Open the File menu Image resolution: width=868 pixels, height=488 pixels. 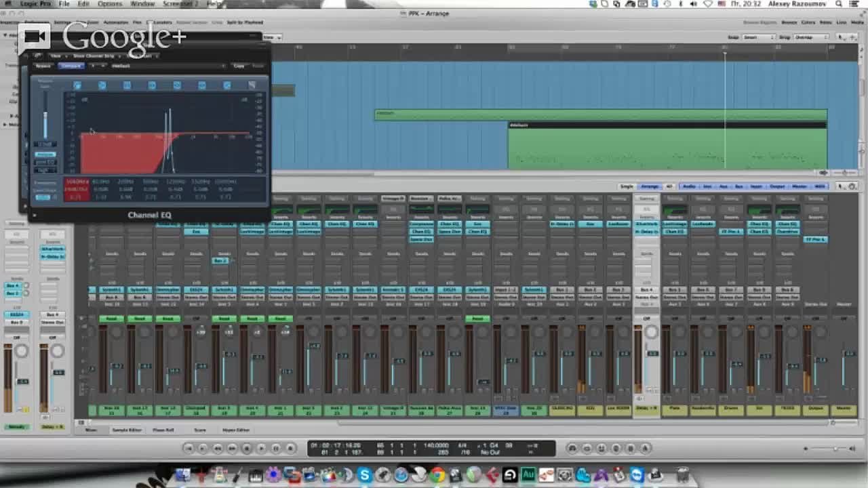(64, 4)
